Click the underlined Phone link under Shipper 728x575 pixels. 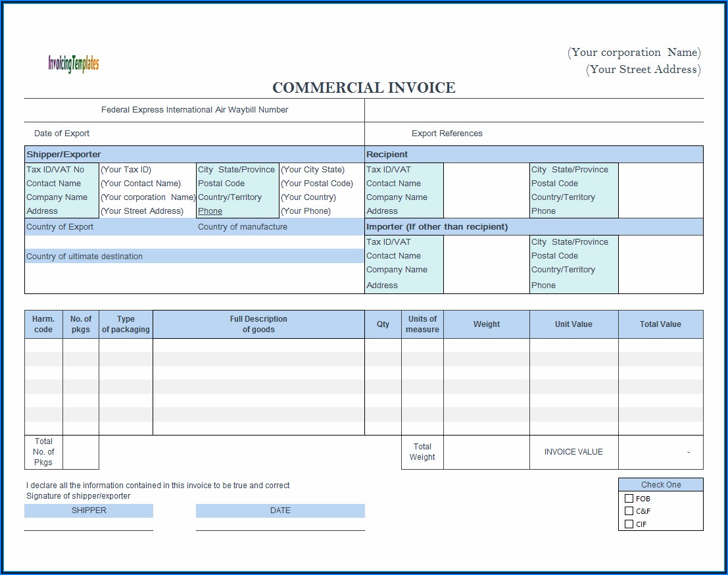[x=210, y=211]
